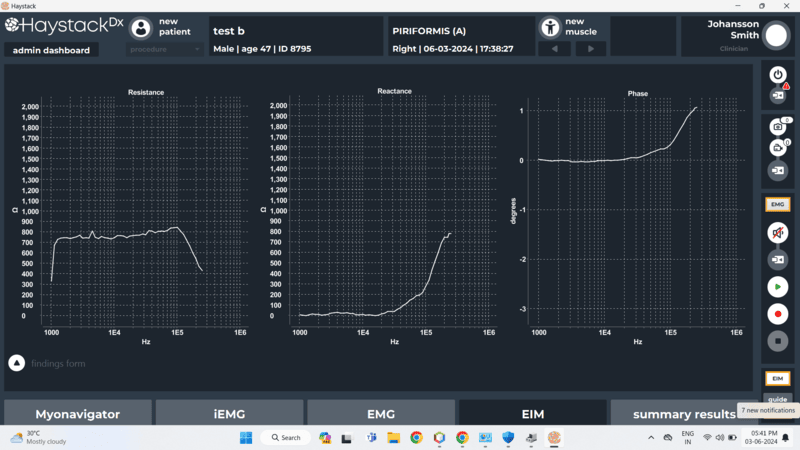The width and height of the screenshot is (800, 450).
Task: Click the camera snapshot icon
Action: click(777, 127)
